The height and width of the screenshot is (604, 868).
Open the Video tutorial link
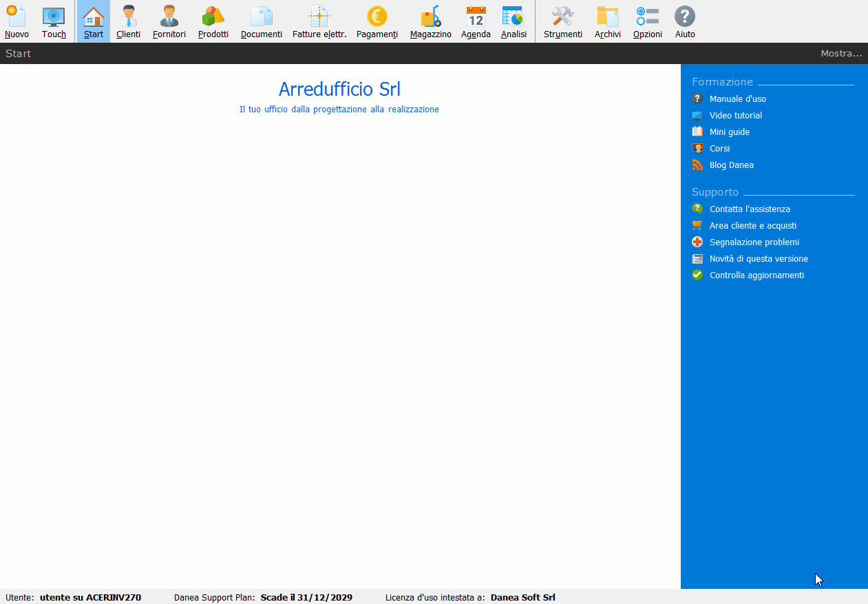[x=736, y=116]
